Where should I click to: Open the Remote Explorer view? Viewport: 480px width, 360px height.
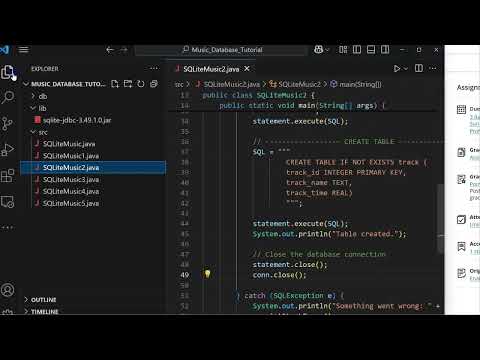coord(7,201)
